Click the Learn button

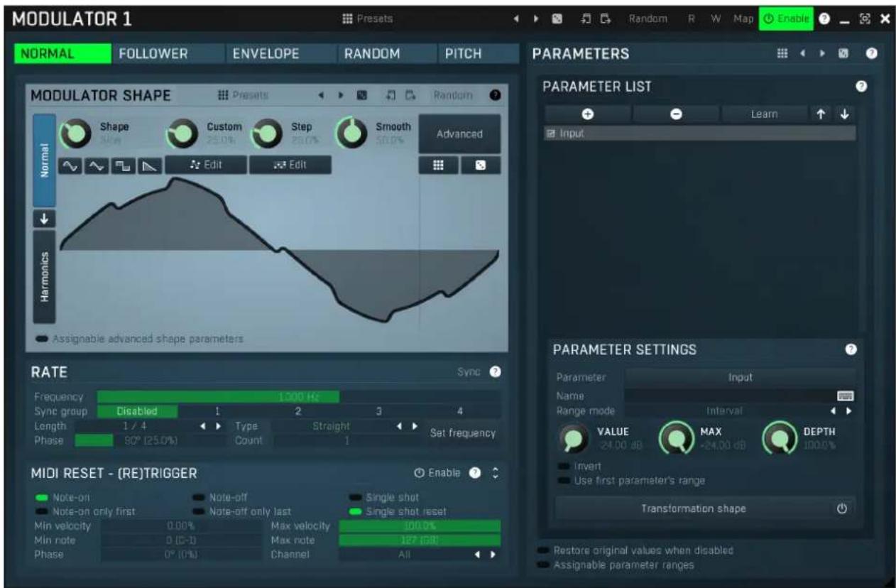(764, 114)
